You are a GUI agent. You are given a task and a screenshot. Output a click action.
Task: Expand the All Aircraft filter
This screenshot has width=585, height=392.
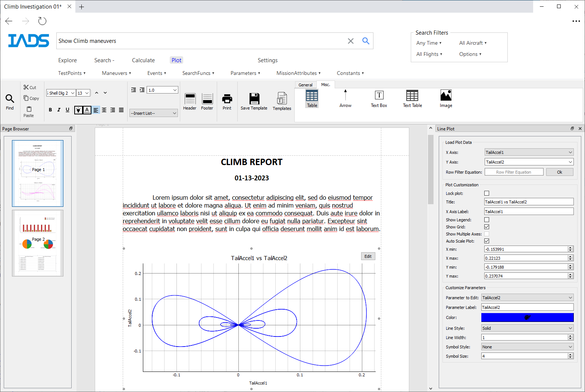pyautogui.click(x=473, y=43)
